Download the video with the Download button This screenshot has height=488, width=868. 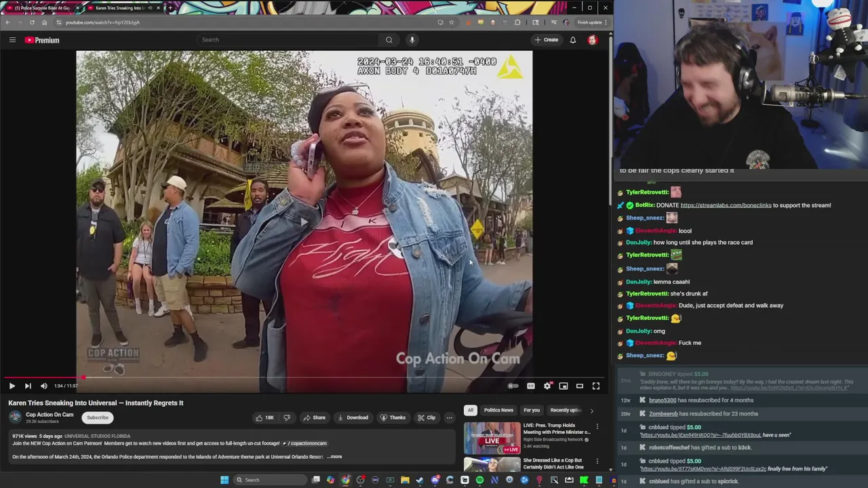point(353,418)
